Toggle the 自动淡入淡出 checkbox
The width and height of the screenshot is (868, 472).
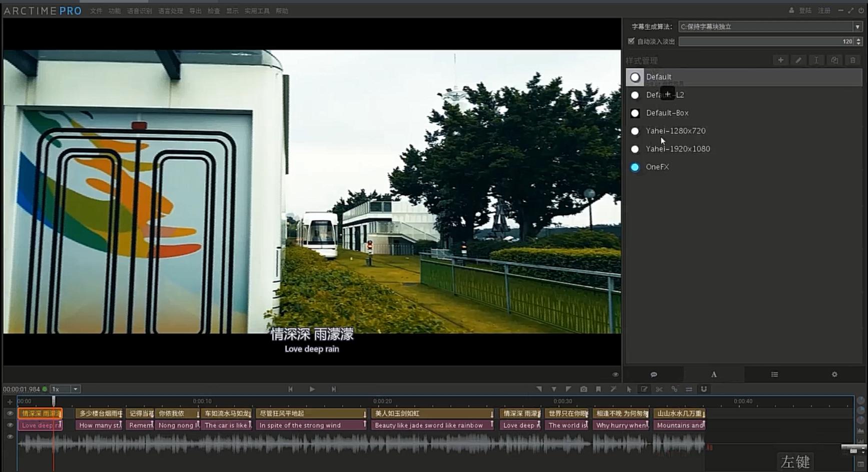(x=631, y=41)
